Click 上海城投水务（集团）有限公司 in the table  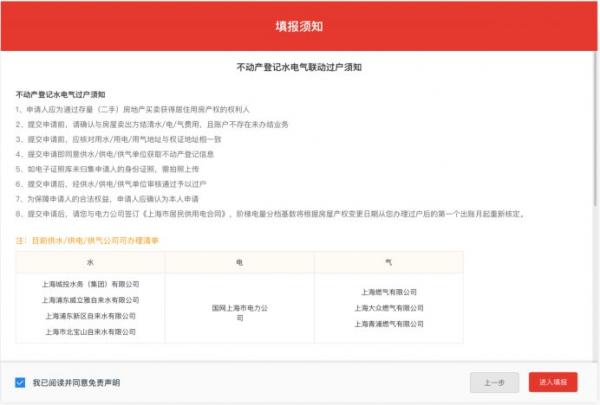pos(90,284)
